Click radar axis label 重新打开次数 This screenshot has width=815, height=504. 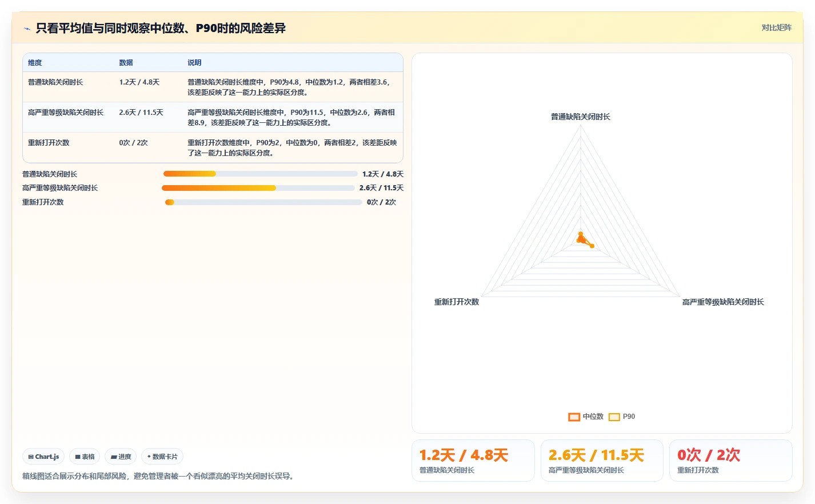[x=457, y=302]
